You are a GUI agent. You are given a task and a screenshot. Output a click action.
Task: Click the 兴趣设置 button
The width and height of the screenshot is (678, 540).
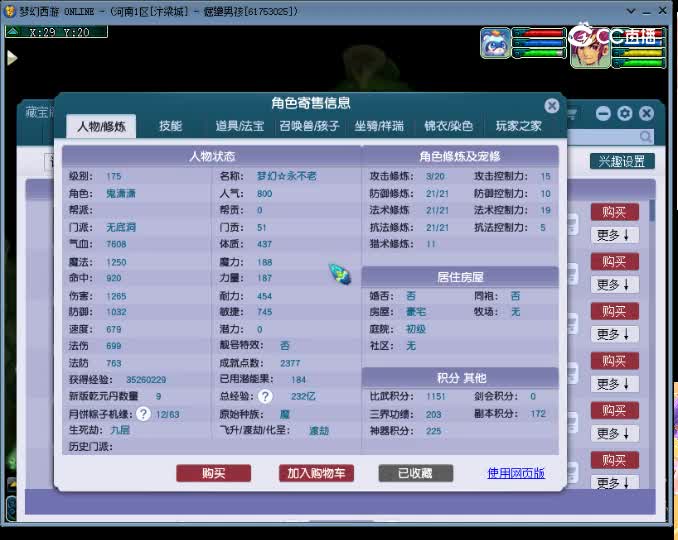622,161
